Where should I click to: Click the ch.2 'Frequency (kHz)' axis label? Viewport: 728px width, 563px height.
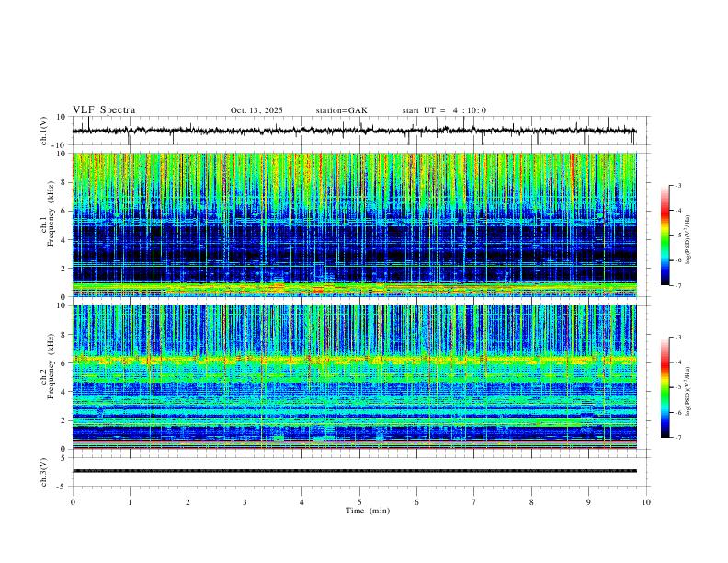(51, 366)
